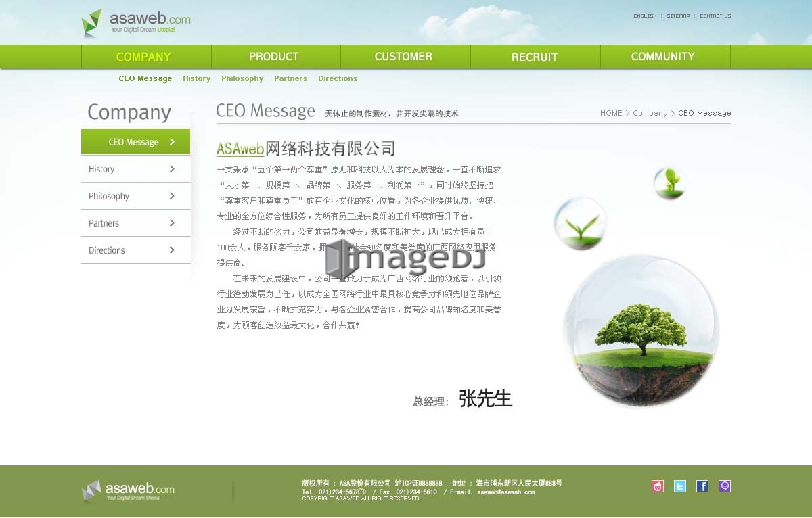Select History in the submenu bar
This screenshot has width=812, height=518.
click(196, 78)
